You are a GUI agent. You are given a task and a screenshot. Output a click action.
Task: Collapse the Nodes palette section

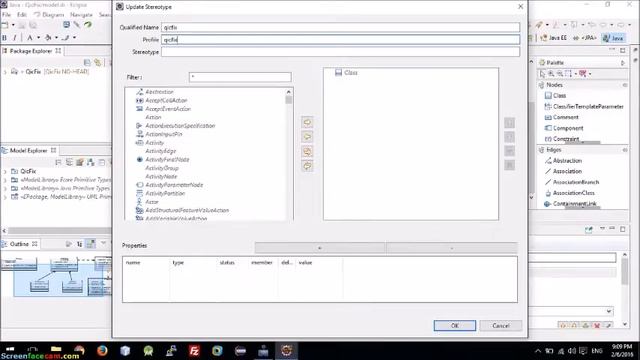pyautogui.click(x=624, y=85)
